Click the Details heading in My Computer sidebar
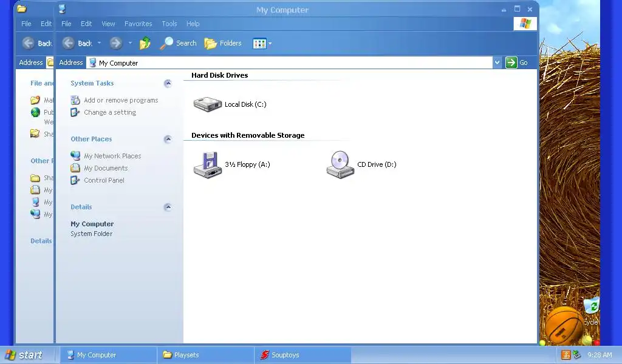The width and height of the screenshot is (622, 364). (81, 207)
